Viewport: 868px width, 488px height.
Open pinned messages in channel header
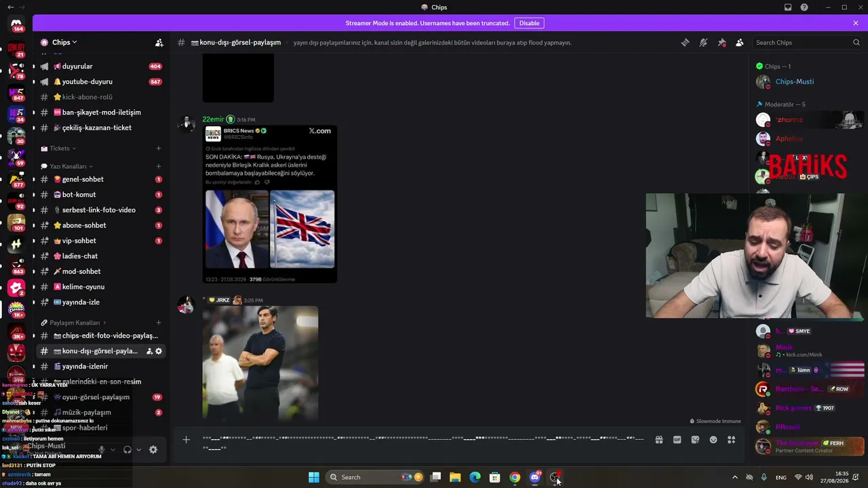[722, 43]
